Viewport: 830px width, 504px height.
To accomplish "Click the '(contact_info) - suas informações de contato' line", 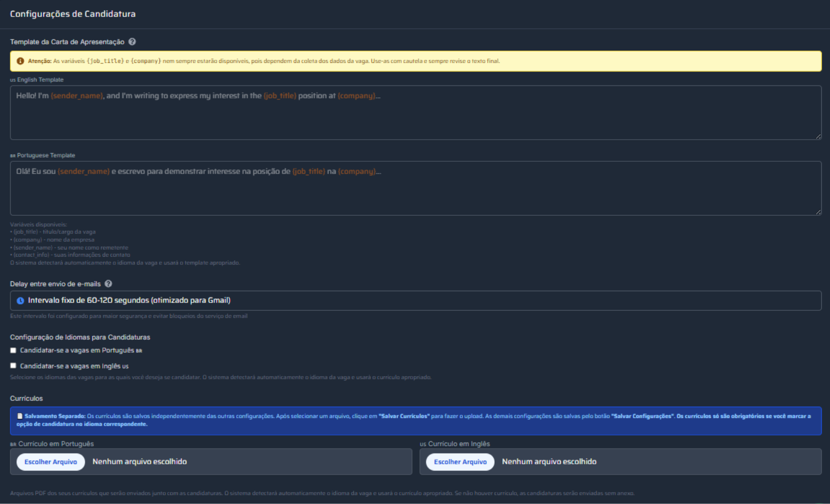I will point(70,255).
